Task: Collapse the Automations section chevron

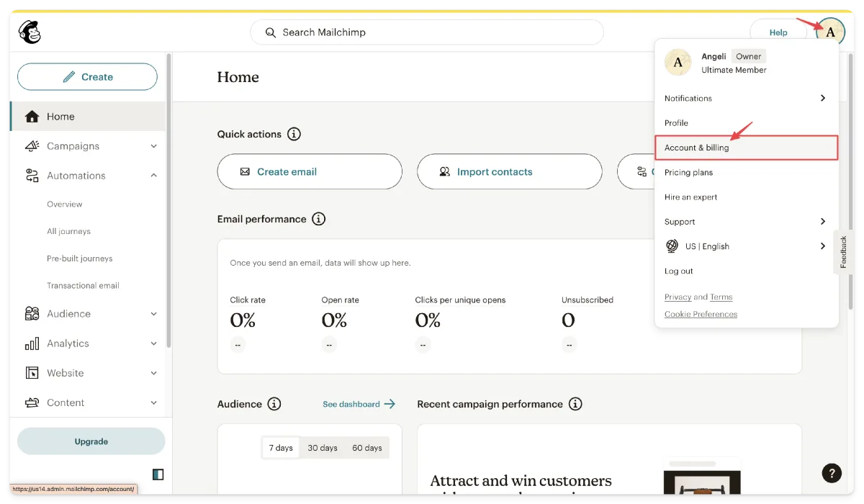Action: (x=153, y=176)
